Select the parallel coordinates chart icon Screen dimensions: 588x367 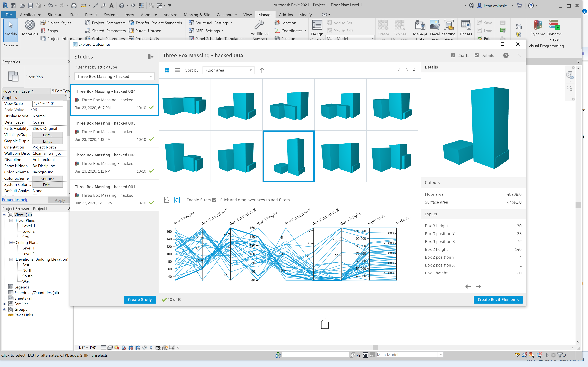[177, 200]
